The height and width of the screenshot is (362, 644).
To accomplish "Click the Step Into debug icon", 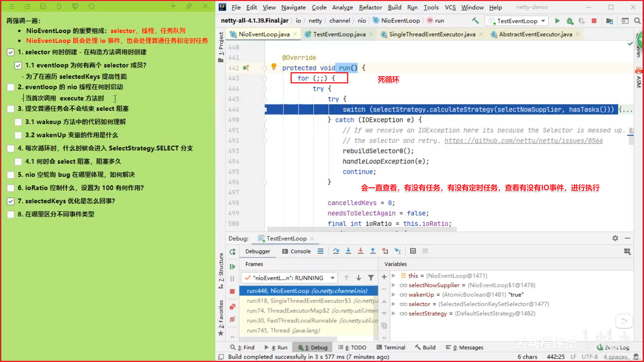I will (x=348, y=251).
